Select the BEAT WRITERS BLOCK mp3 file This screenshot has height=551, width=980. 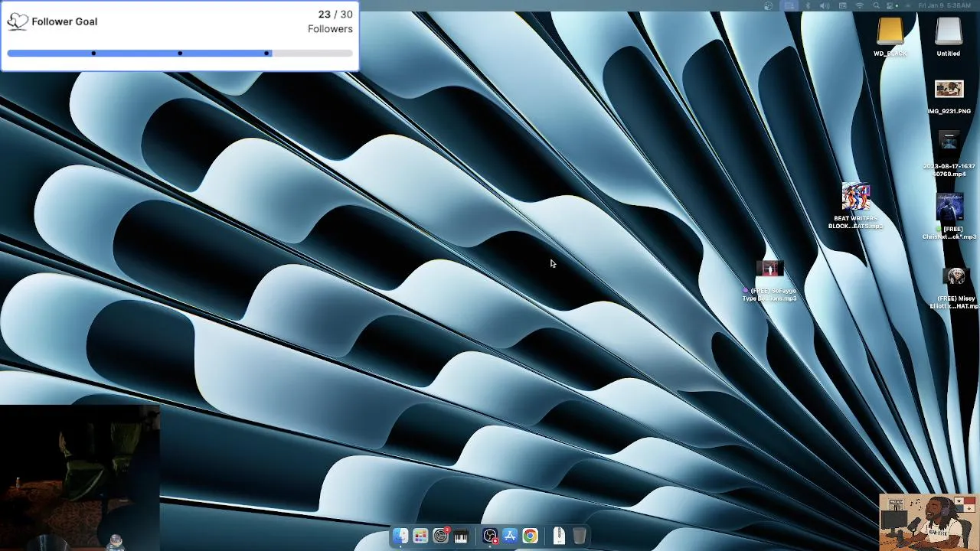tap(856, 197)
